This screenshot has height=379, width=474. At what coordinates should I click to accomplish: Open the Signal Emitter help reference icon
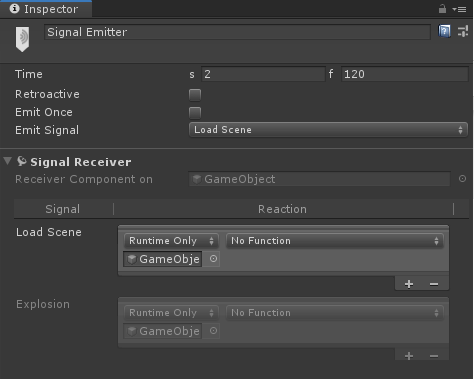click(x=444, y=31)
